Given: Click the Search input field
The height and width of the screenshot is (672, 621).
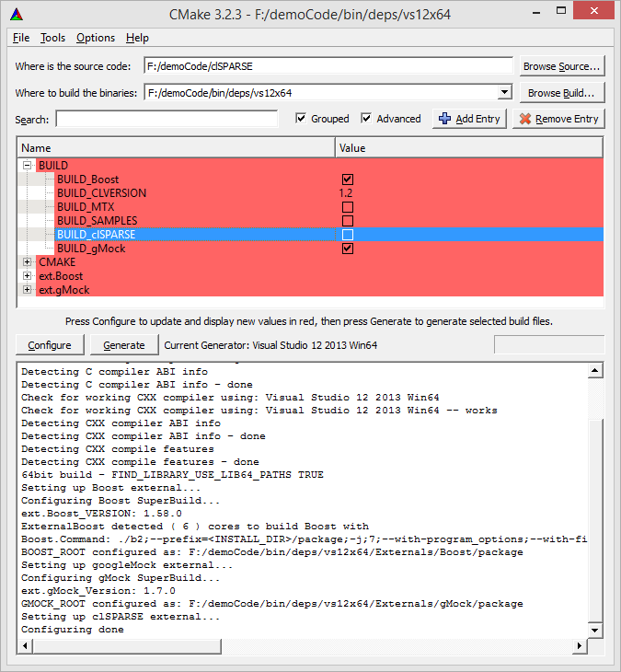Looking at the screenshot, I should pyautogui.click(x=167, y=119).
